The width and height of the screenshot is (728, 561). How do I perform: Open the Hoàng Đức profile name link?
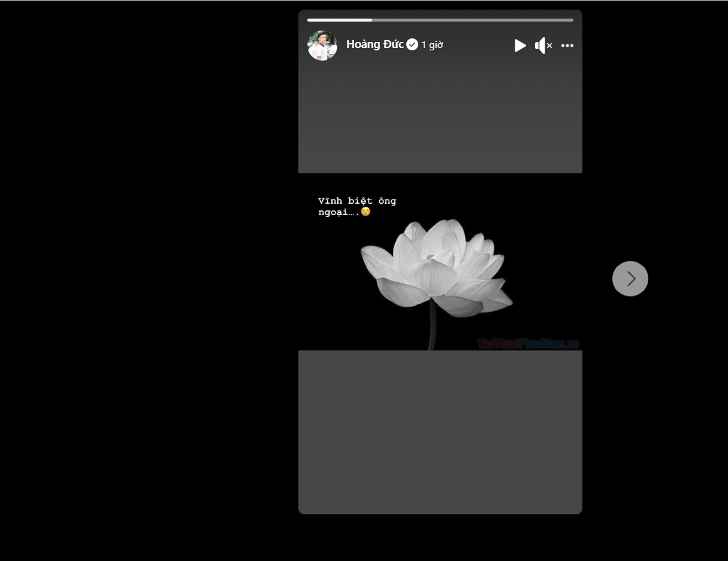(x=374, y=44)
